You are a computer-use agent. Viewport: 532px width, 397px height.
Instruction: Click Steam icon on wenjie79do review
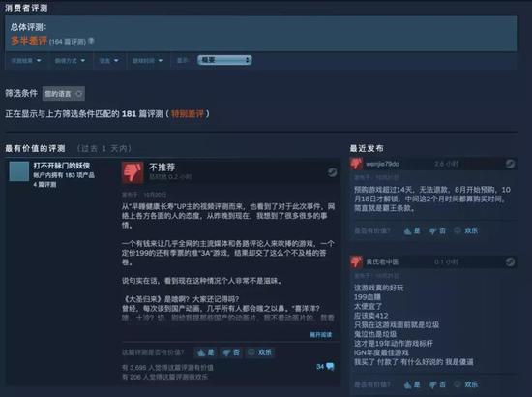[x=511, y=164]
